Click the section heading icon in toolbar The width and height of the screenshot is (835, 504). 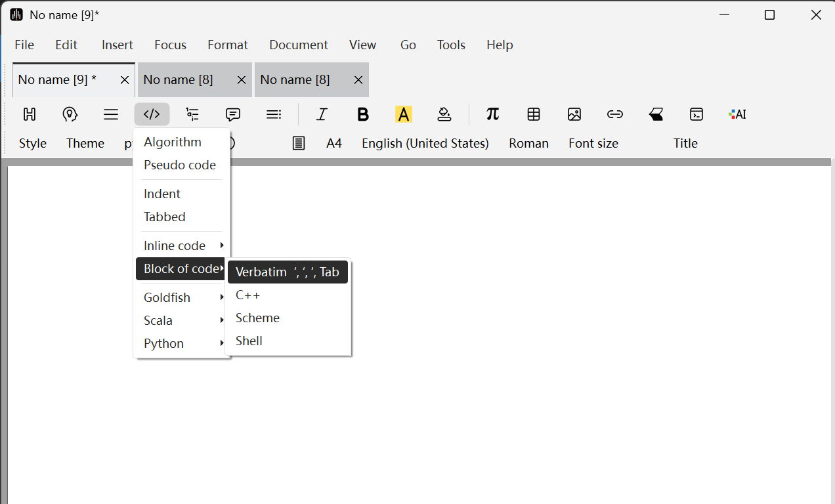(x=30, y=114)
